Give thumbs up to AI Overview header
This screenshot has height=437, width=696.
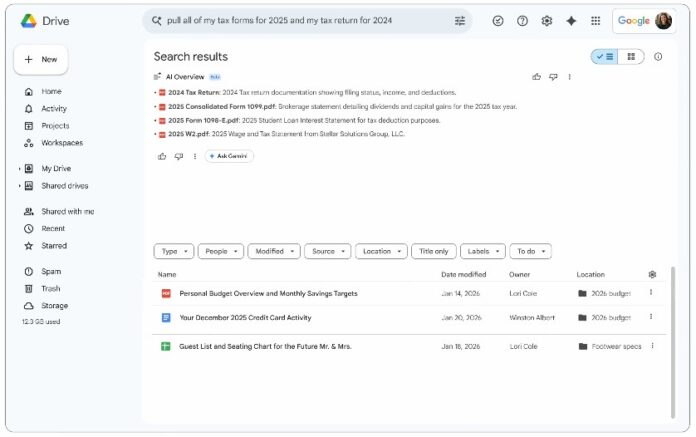(537, 77)
